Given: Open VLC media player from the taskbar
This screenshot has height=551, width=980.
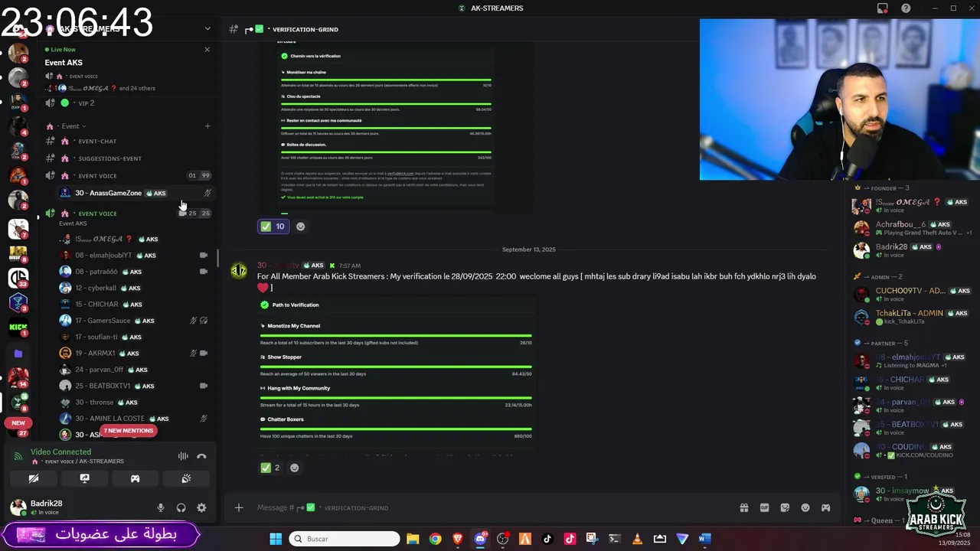Looking at the screenshot, I should [637, 539].
